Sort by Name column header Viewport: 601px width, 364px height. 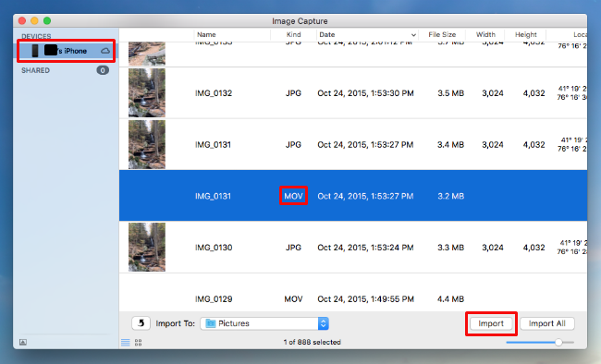click(x=206, y=34)
